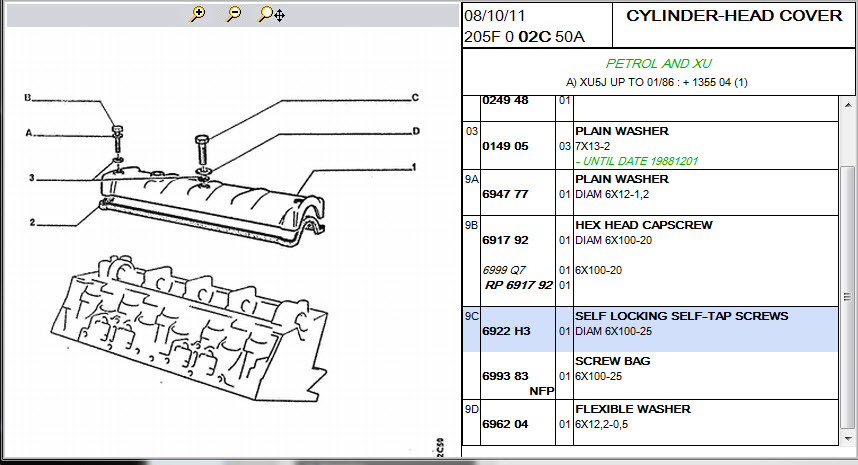858x465 pixels.
Task: Click the cylinder head drawing
Action: point(189,327)
